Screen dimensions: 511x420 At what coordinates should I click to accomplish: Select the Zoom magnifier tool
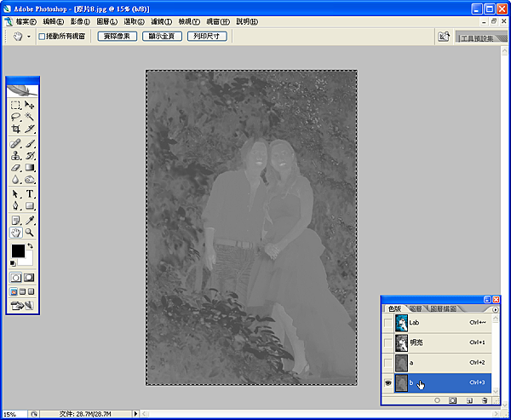click(x=30, y=233)
